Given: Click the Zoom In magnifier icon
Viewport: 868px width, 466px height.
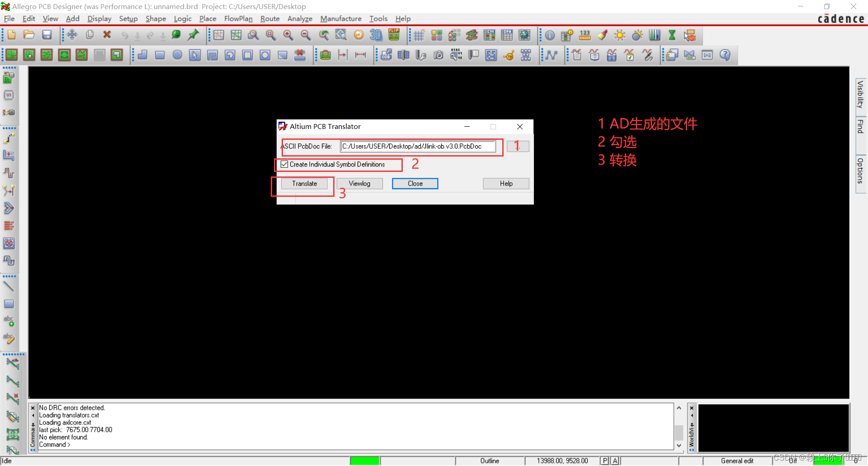Looking at the screenshot, I should 288,35.
